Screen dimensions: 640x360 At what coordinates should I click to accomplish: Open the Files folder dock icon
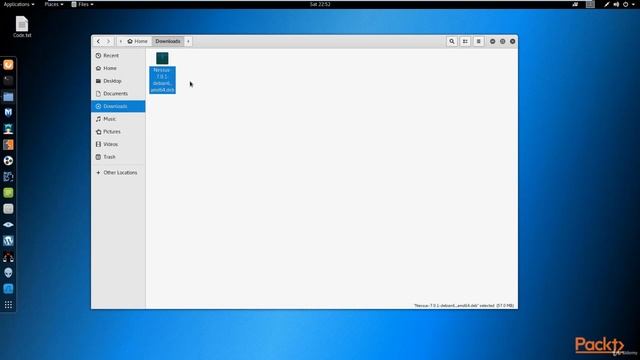8,97
